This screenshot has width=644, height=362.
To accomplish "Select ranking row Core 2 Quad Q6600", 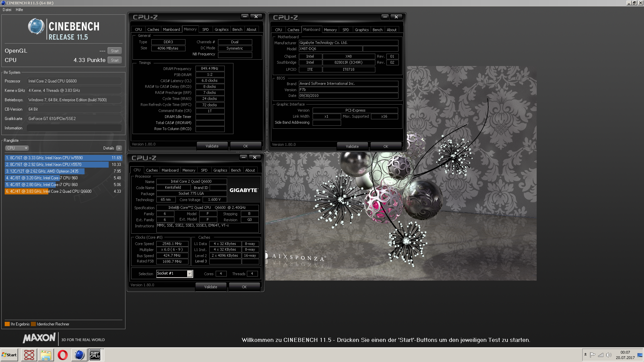I will [63, 191].
